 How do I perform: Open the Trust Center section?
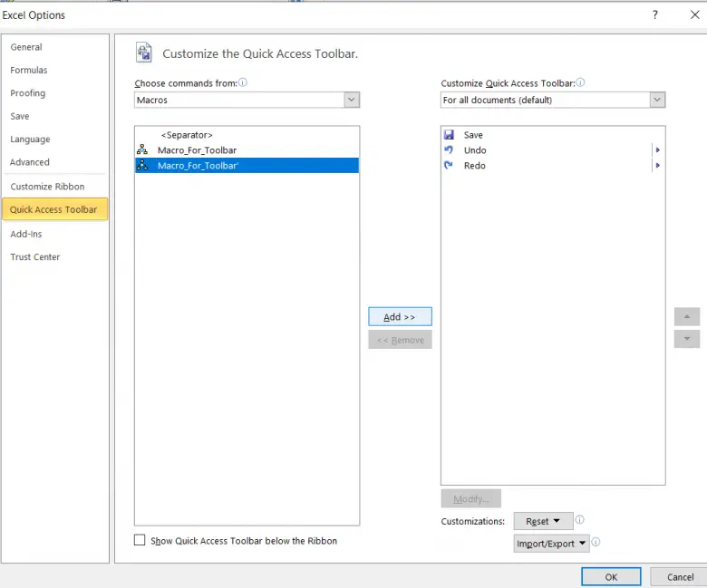(x=35, y=257)
